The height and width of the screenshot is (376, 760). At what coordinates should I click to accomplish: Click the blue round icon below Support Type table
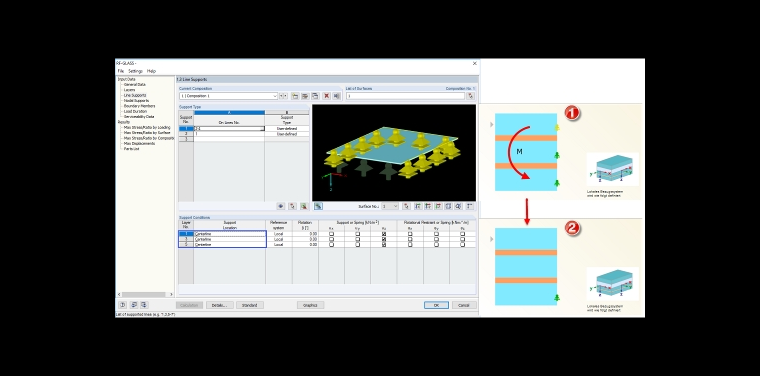tap(281, 206)
